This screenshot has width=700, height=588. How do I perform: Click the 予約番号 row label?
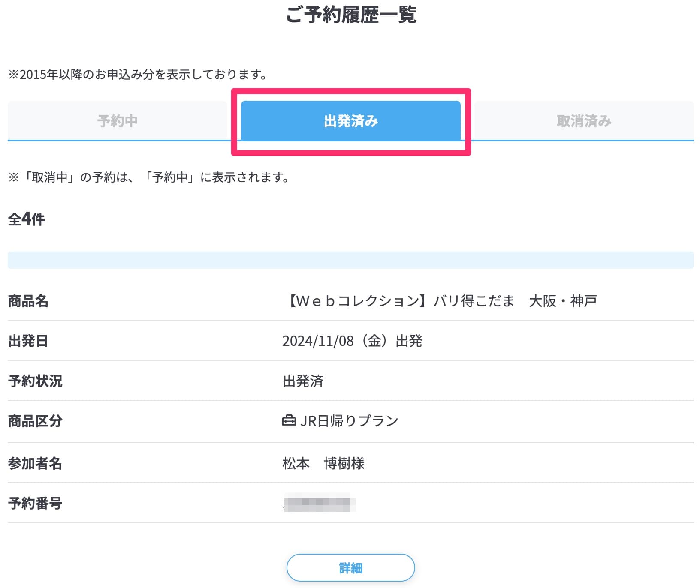click(35, 503)
